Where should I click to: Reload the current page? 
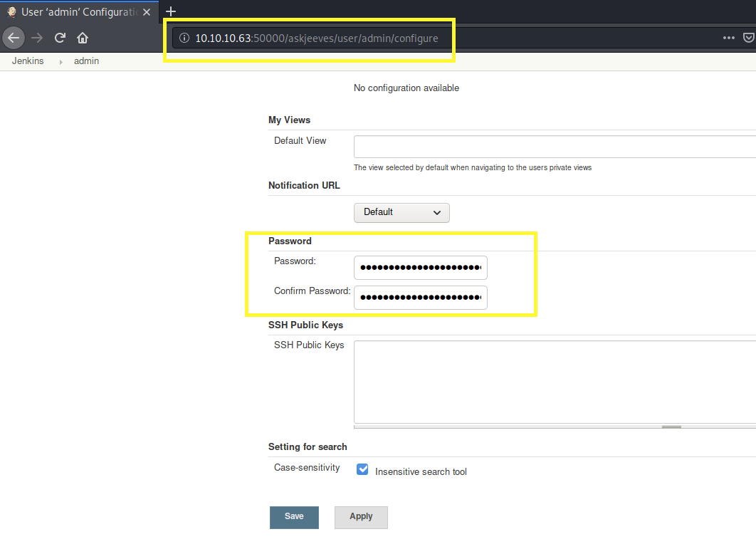pos(61,38)
